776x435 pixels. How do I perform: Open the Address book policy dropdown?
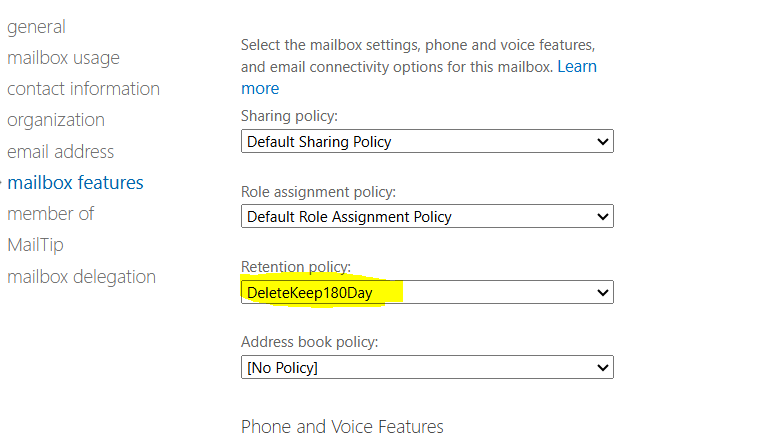427,367
